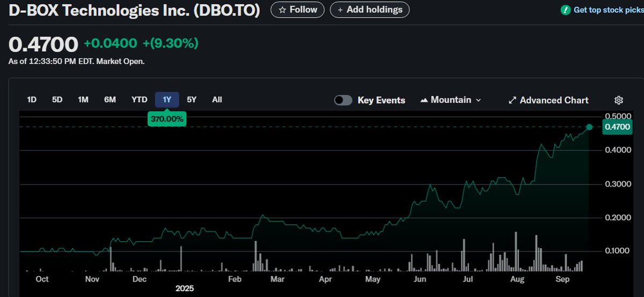Click the Nov label on time axis
644x297 pixels.
point(92,279)
